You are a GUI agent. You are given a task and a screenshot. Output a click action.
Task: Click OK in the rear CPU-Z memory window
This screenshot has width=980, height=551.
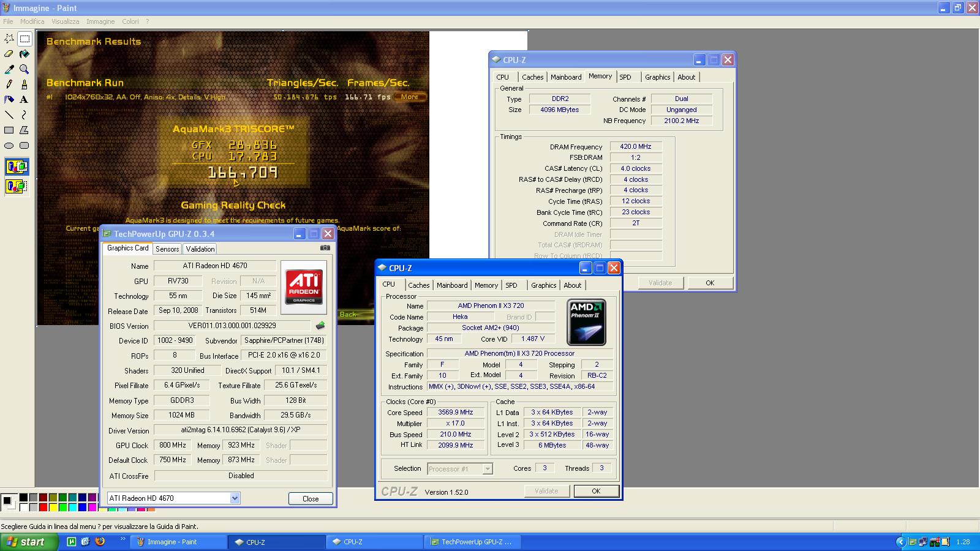click(710, 283)
